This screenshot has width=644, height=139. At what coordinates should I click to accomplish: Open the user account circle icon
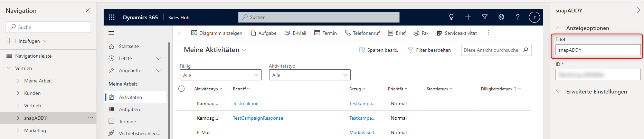coord(534,17)
